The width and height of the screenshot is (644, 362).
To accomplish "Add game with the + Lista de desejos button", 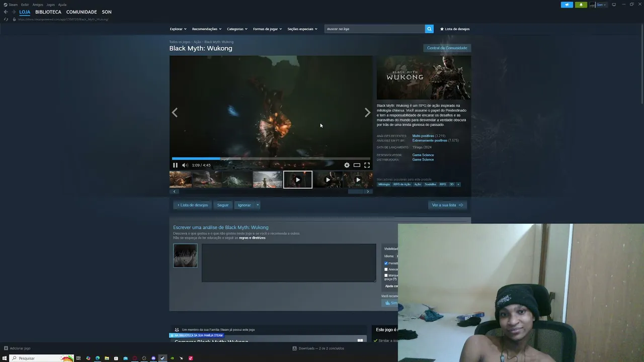I will click(192, 205).
